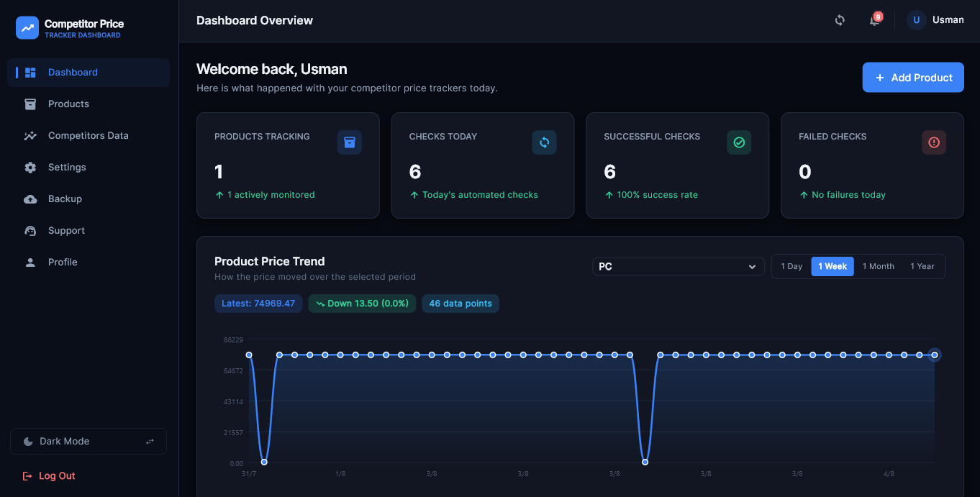Click the Successful Checks checkmark icon
The image size is (980, 497).
point(739,142)
